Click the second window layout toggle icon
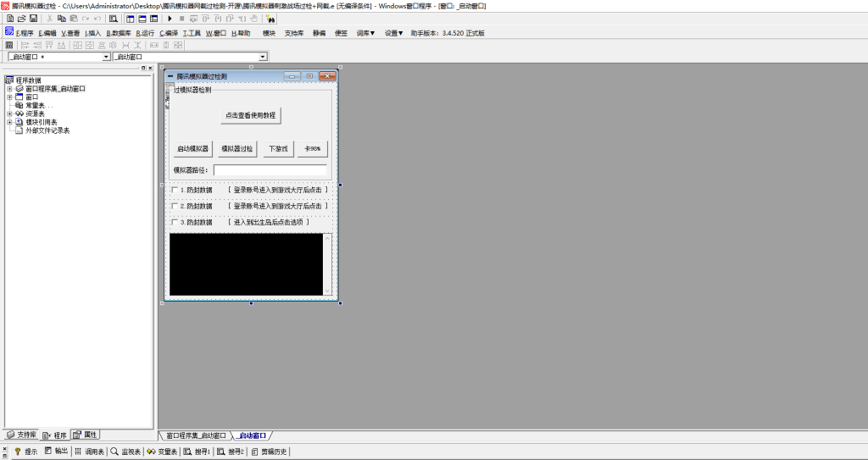This screenshot has width=868, height=460. pos(142,19)
